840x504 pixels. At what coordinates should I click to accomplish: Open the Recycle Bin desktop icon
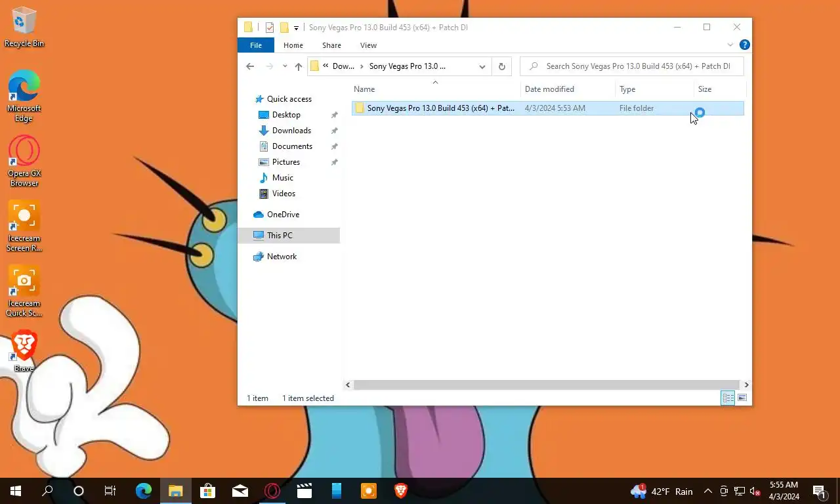coord(24,28)
